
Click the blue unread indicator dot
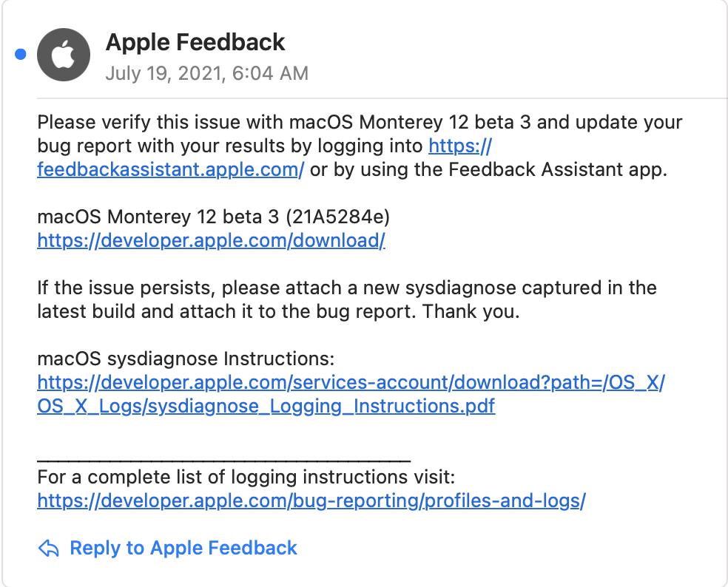(21, 54)
